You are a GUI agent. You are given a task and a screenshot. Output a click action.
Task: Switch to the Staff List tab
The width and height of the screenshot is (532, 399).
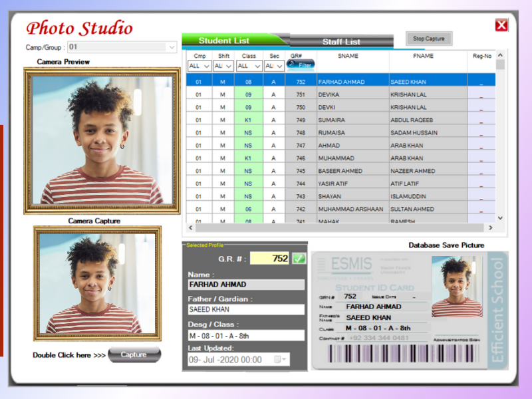(341, 41)
